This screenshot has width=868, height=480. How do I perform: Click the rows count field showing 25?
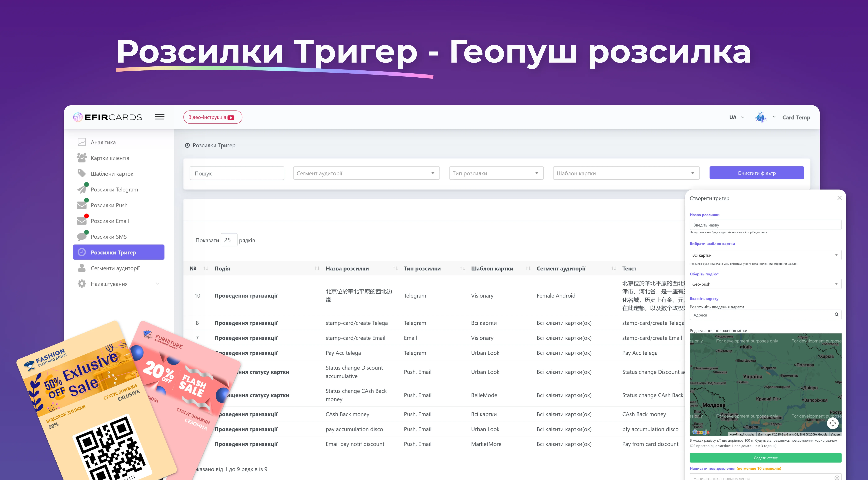point(229,240)
